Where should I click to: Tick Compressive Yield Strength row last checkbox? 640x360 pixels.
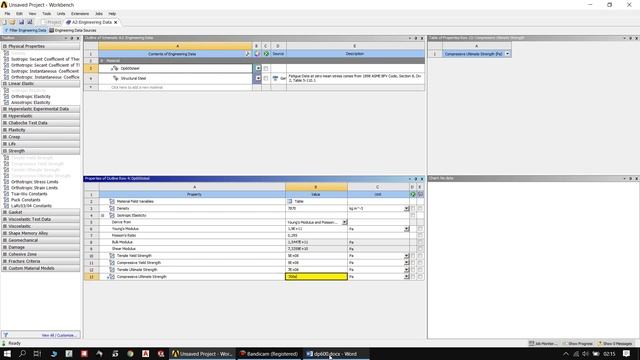[x=420, y=263]
